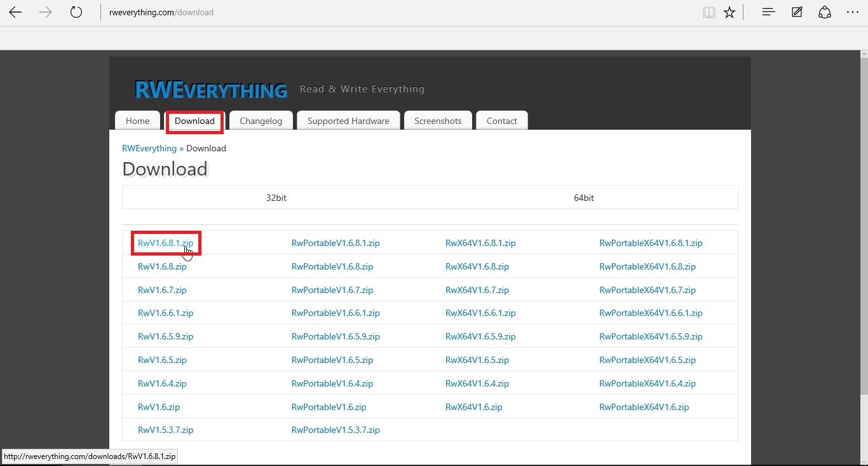Open reading view book icon
The height and width of the screenshot is (466, 868).
coord(709,12)
